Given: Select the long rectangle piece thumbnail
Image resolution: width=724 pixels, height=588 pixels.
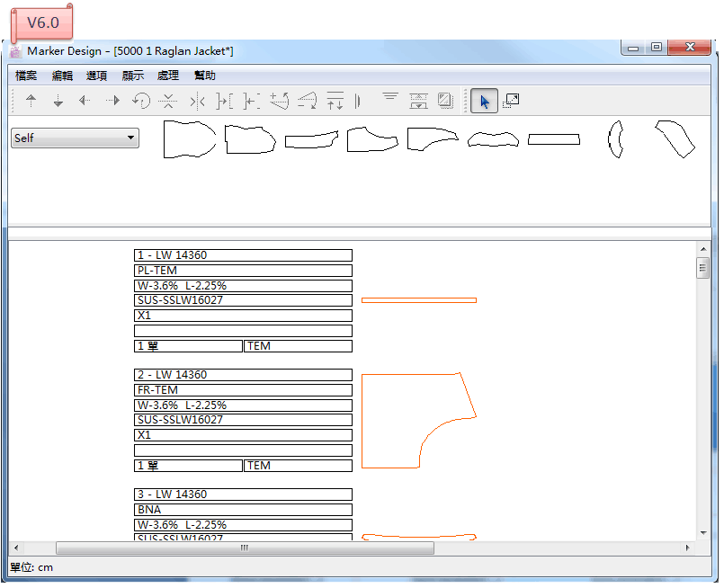Looking at the screenshot, I should click(x=553, y=139).
